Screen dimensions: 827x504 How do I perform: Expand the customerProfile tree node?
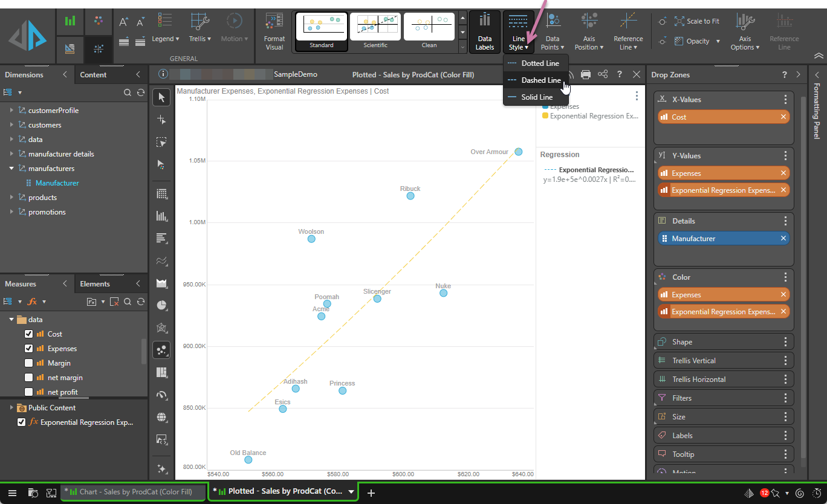point(11,111)
